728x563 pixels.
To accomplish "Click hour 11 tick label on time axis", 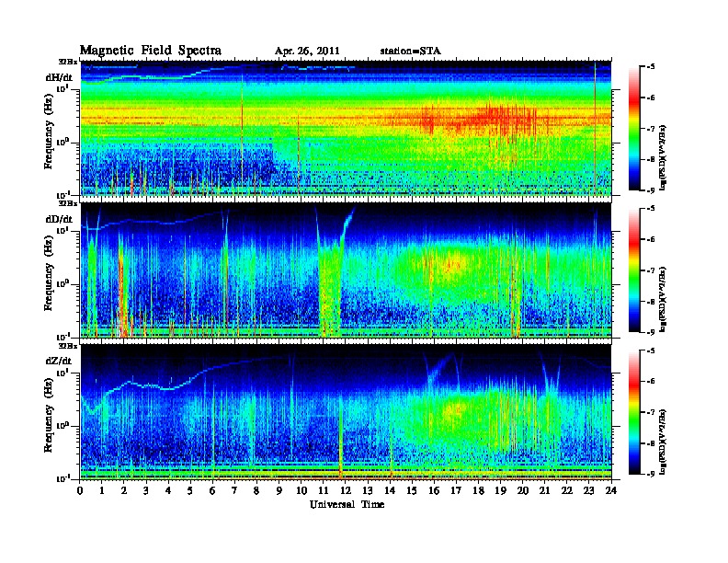I will pyautogui.click(x=324, y=490).
